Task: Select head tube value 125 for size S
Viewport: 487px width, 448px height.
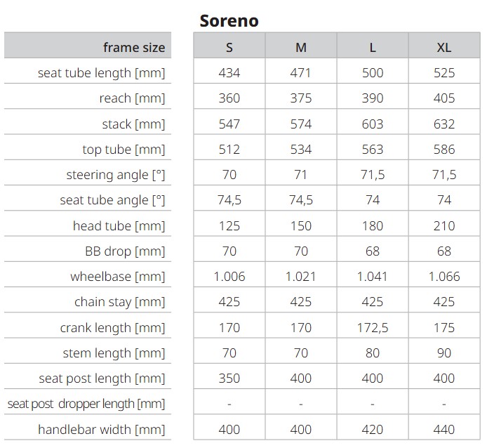Action: click(x=229, y=226)
